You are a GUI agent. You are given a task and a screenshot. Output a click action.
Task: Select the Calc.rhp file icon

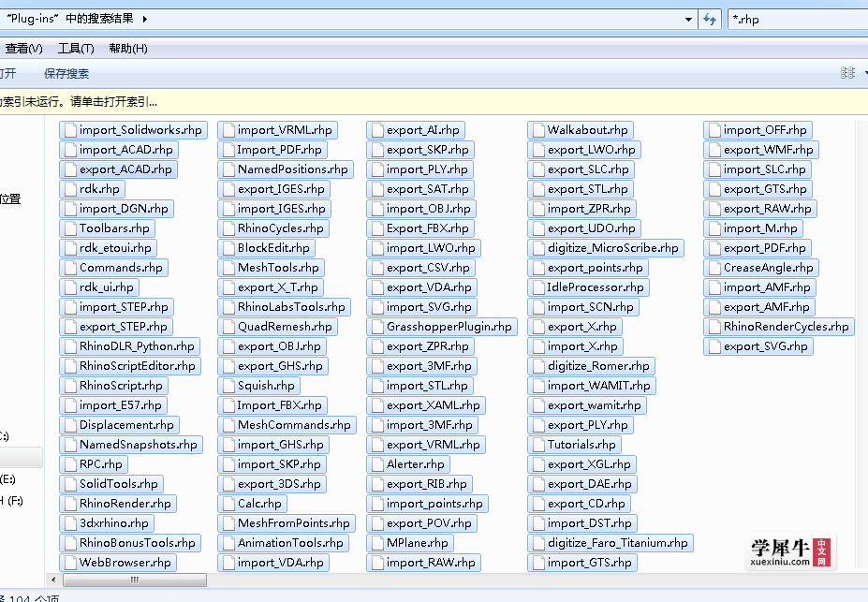[x=228, y=504]
